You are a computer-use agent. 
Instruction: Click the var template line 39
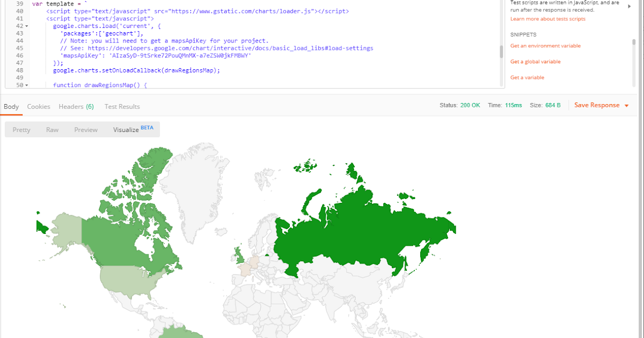tap(60, 3)
